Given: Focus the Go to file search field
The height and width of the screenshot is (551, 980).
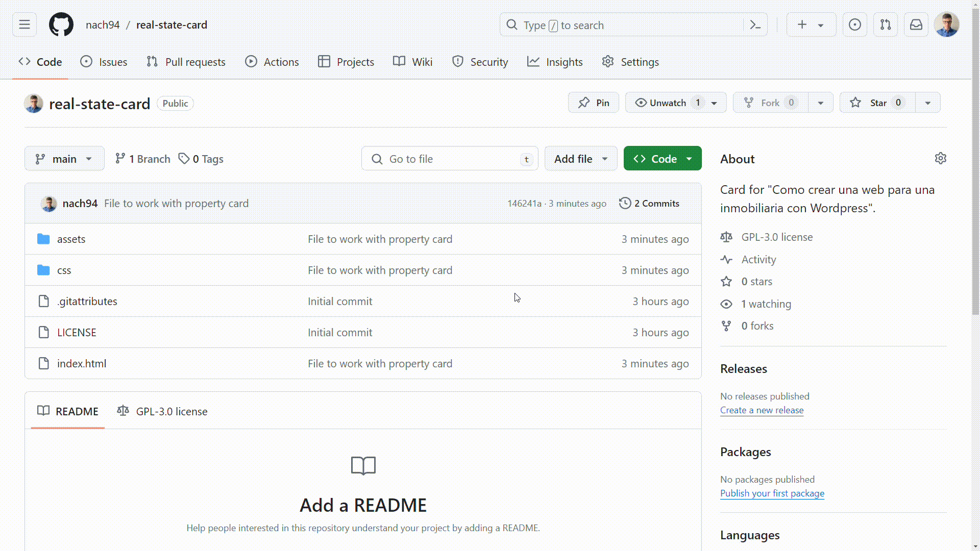Looking at the screenshot, I should click(x=450, y=159).
